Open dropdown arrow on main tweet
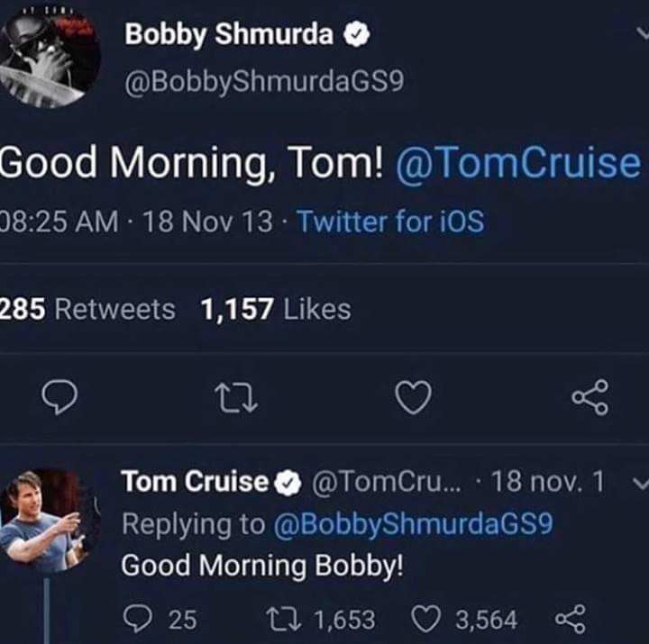 [639, 36]
